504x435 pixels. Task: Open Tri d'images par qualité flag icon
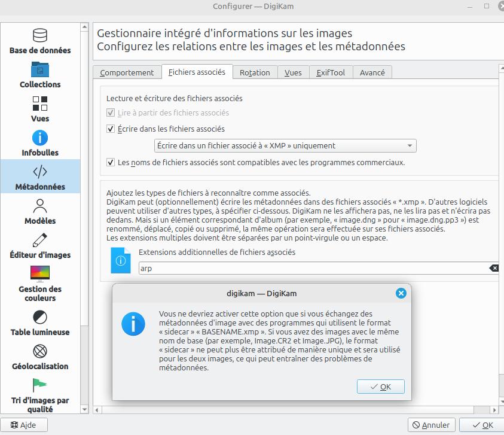40,385
